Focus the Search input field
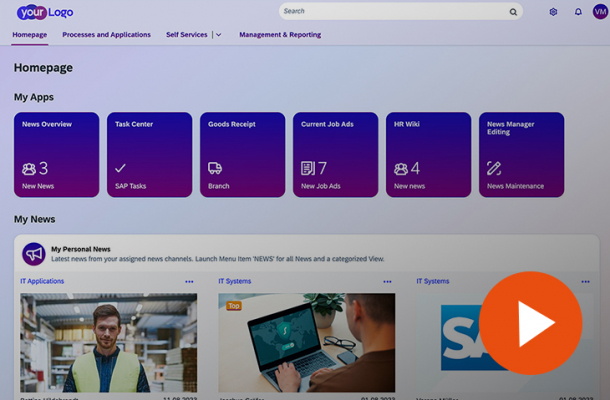 click(x=390, y=12)
